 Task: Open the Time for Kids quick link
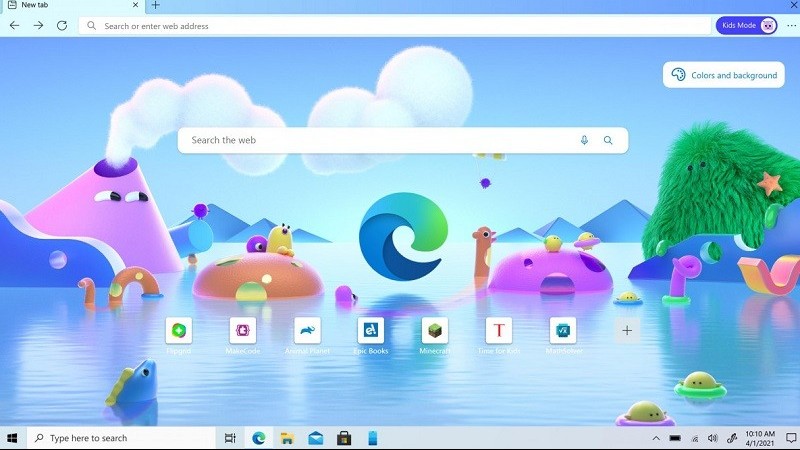click(499, 335)
